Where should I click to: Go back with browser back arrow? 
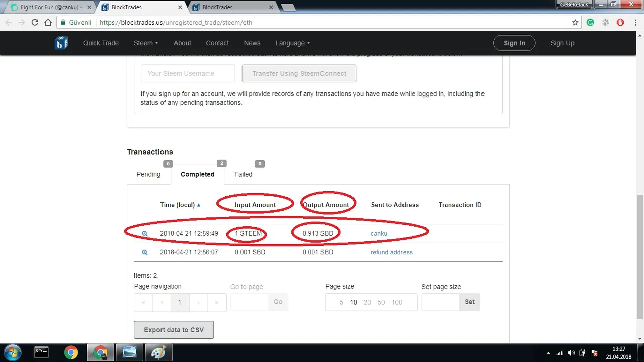click(9, 23)
